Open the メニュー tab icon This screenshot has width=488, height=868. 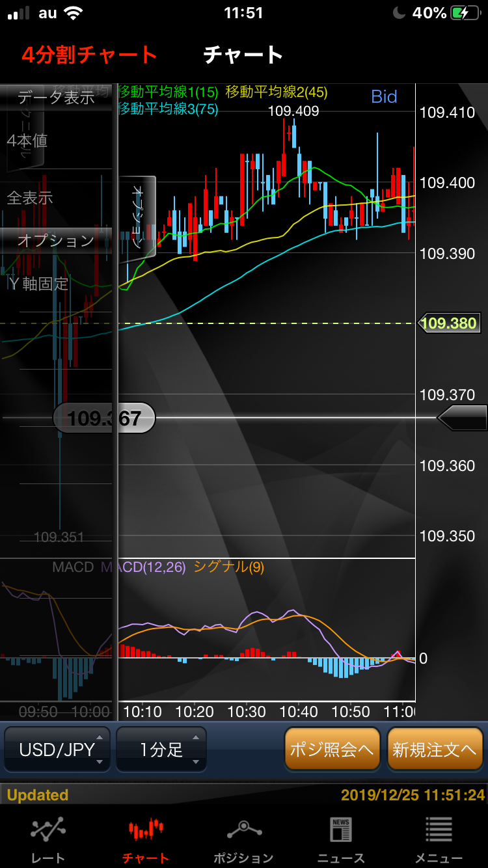[439, 830]
